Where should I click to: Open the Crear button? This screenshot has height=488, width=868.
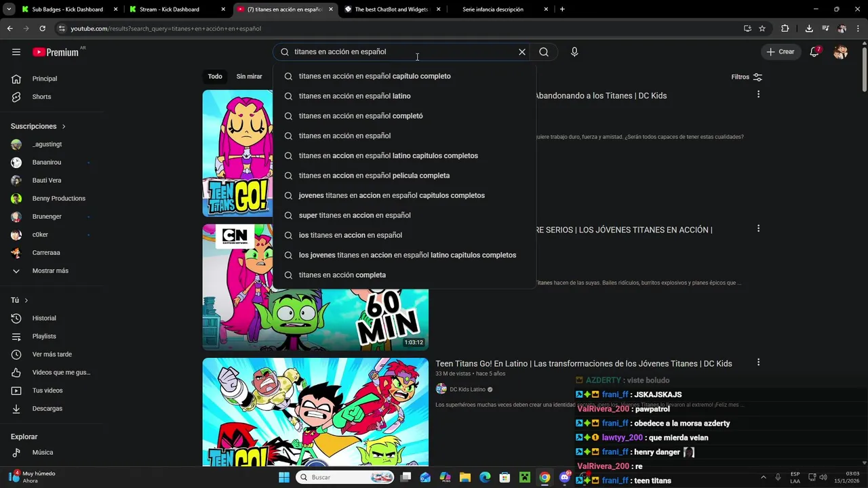pos(780,52)
